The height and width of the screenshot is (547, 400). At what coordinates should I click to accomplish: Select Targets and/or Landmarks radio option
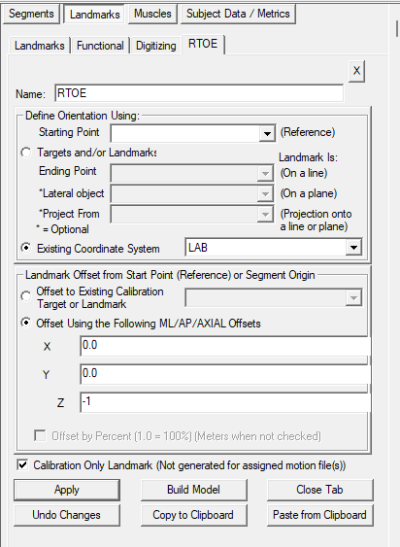(26, 152)
